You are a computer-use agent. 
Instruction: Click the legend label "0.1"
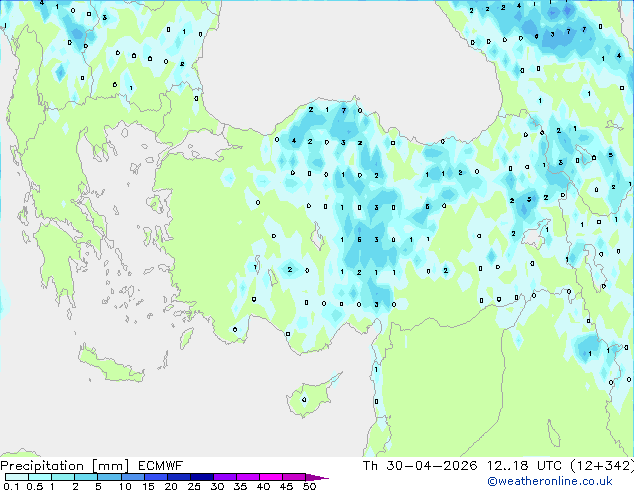[x=11, y=486]
